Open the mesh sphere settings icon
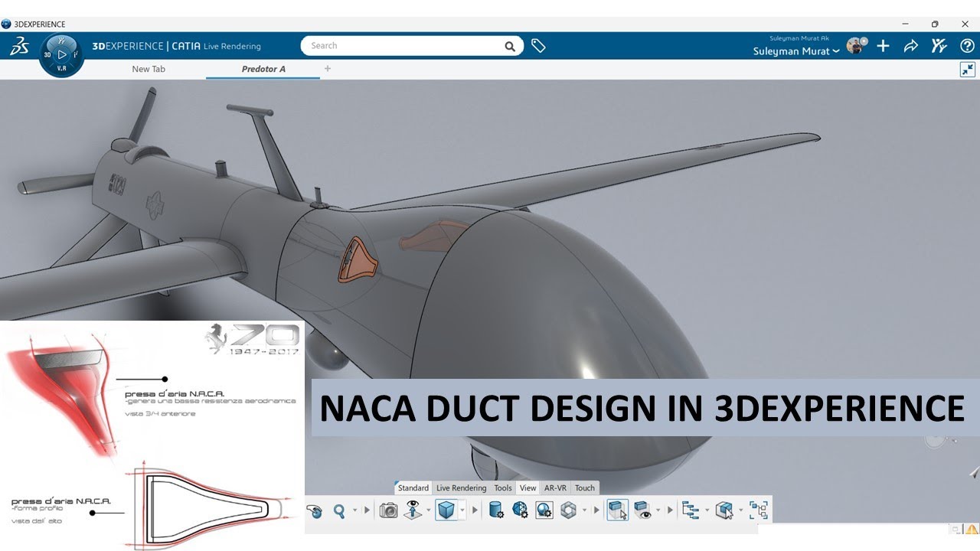 tap(520, 510)
